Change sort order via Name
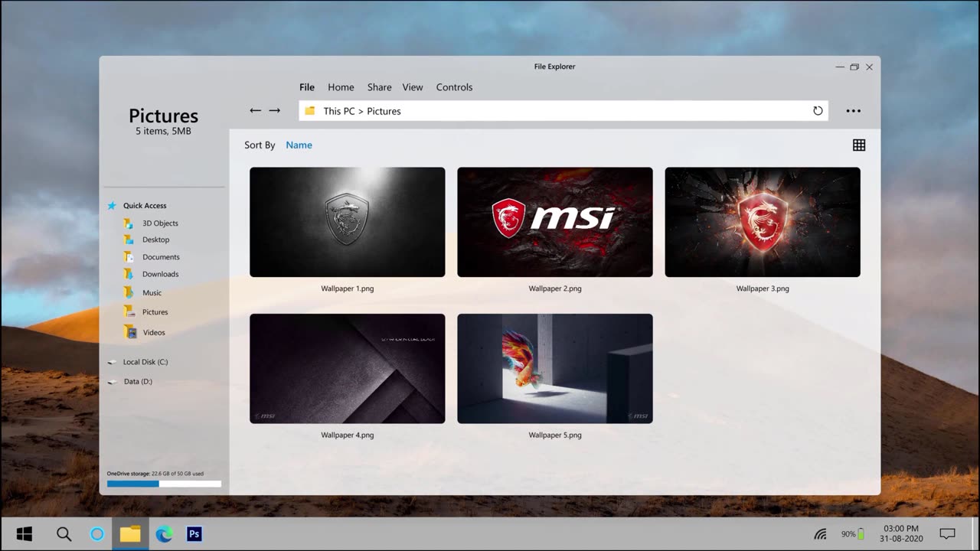980x551 pixels. [299, 145]
